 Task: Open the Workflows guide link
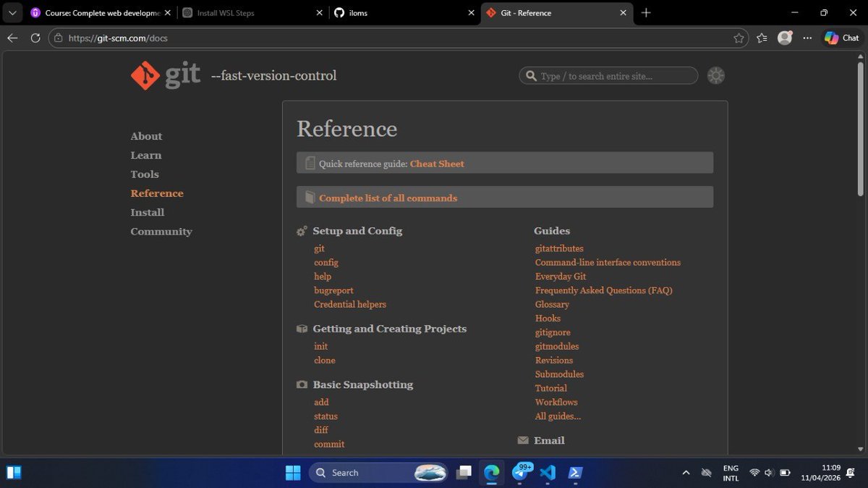pos(556,402)
